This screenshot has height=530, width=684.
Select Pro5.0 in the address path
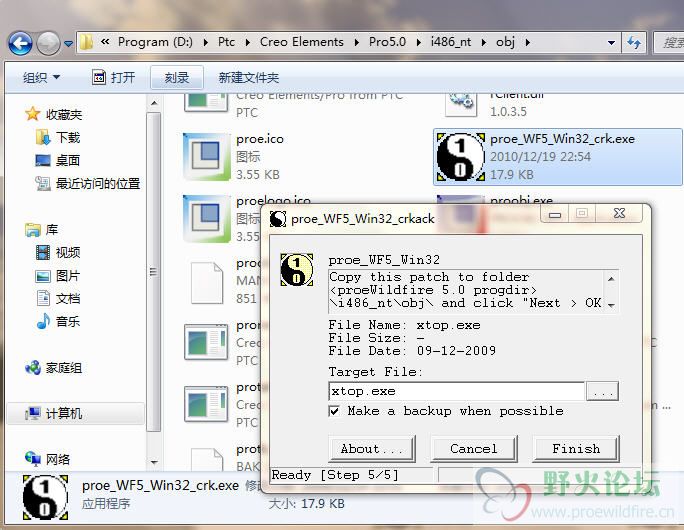[387, 42]
